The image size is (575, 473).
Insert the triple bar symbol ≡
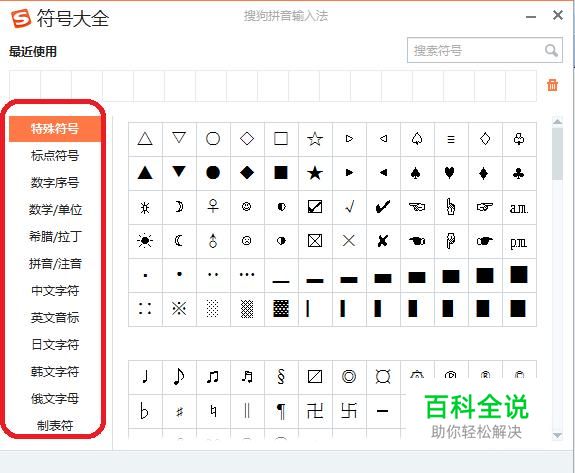pyautogui.click(x=451, y=139)
